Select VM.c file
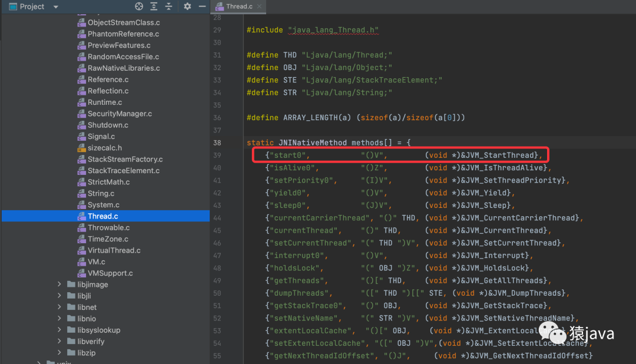Screen dimensions: 636x364 (96, 262)
